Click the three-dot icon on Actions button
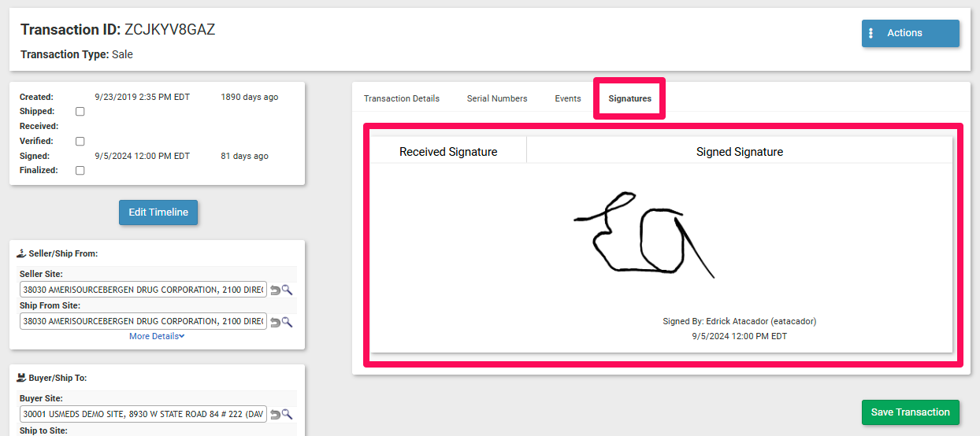Image resolution: width=980 pixels, height=436 pixels. click(x=871, y=33)
